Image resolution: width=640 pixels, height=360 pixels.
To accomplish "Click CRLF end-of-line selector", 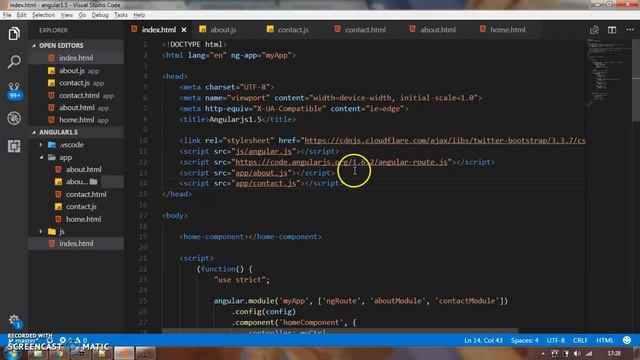I will 580,340.
